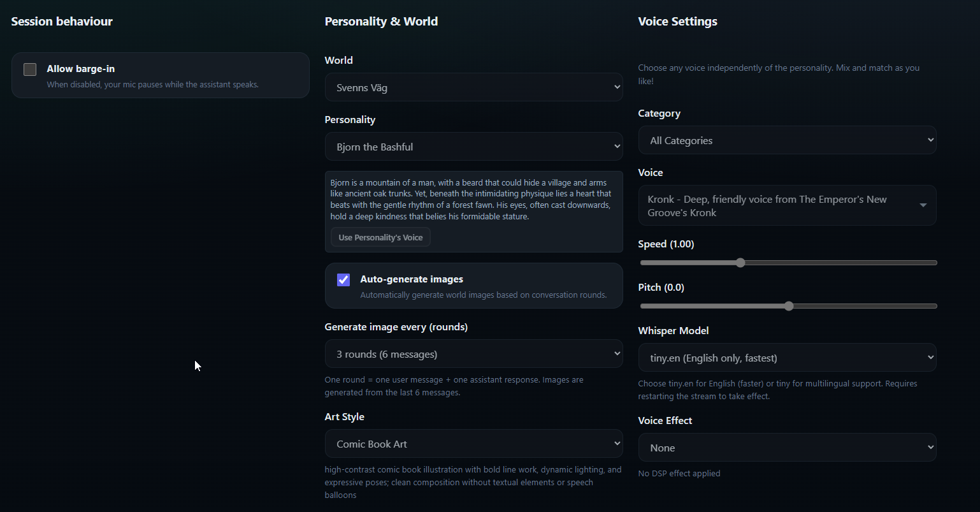Click the Pitch slider handle

789,305
